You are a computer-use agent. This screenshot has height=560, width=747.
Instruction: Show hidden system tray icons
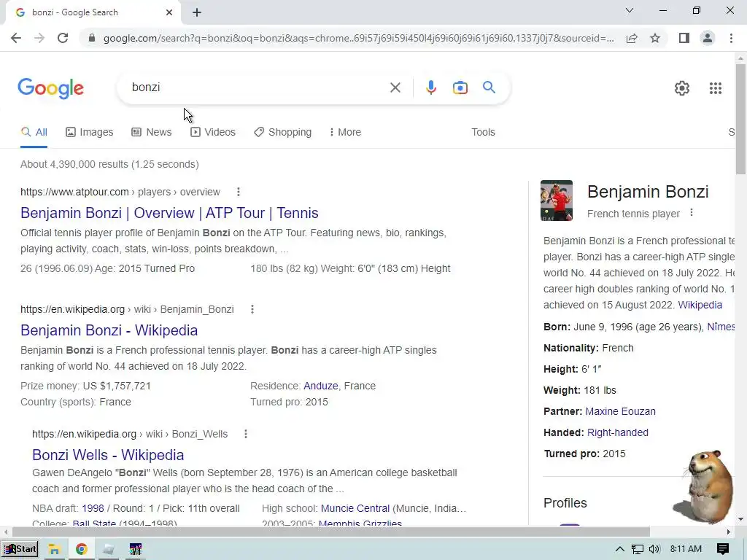620,549
